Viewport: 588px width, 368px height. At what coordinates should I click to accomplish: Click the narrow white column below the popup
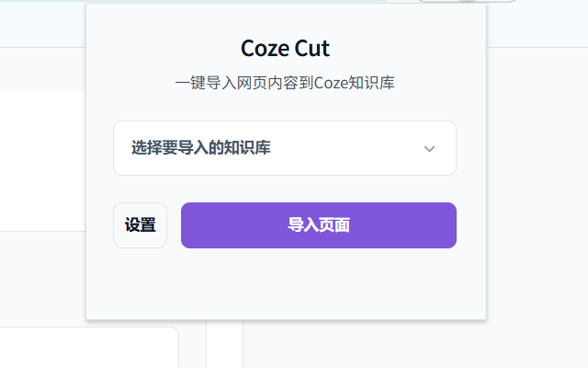coord(224,344)
